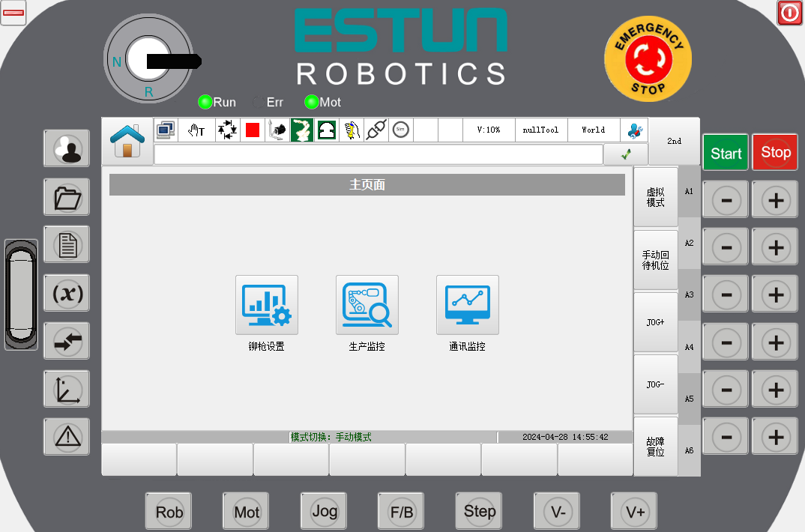Image resolution: width=805 pixels, height=532 pixels.
Task: Click the message input field
Action: pos(379,154)
